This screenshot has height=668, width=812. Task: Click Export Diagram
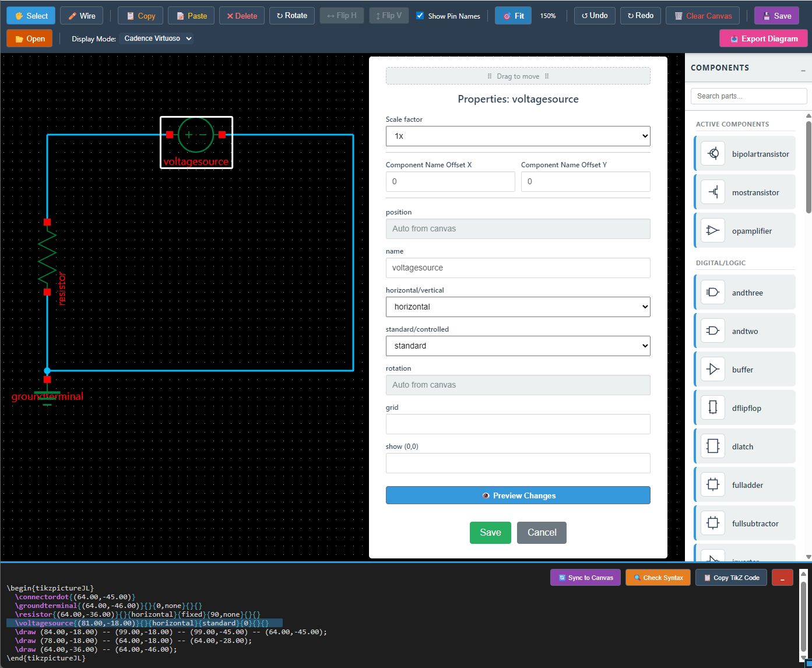coord(763,38)
